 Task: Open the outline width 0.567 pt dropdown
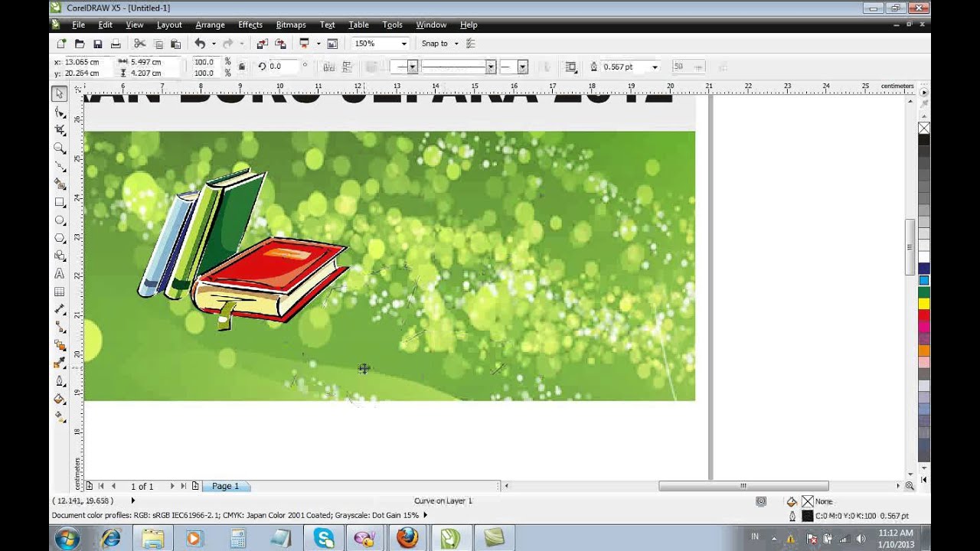coord(655,67)
